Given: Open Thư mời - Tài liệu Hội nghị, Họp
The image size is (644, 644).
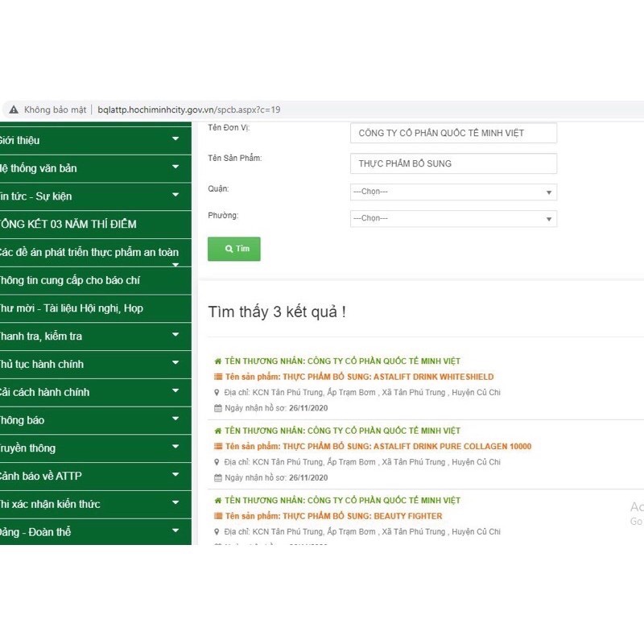Looking at the screenshot, I should [95, 308].
